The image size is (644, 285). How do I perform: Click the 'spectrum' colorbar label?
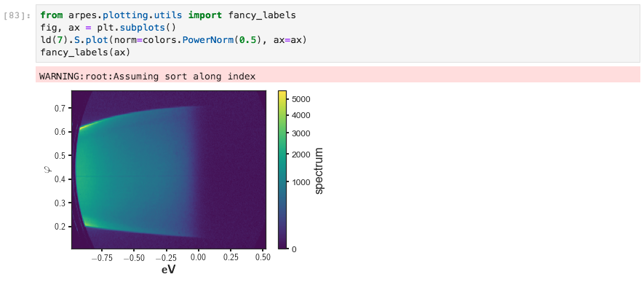tap(319, 171)
